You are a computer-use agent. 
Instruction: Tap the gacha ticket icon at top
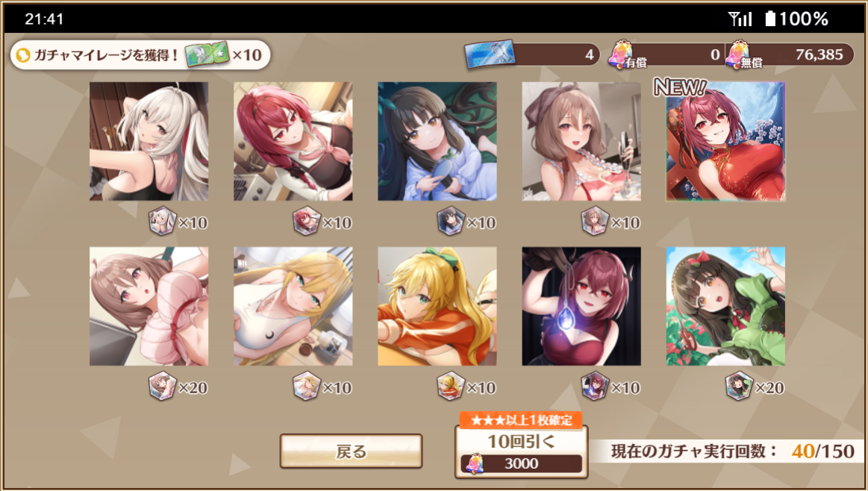[490, 54]
